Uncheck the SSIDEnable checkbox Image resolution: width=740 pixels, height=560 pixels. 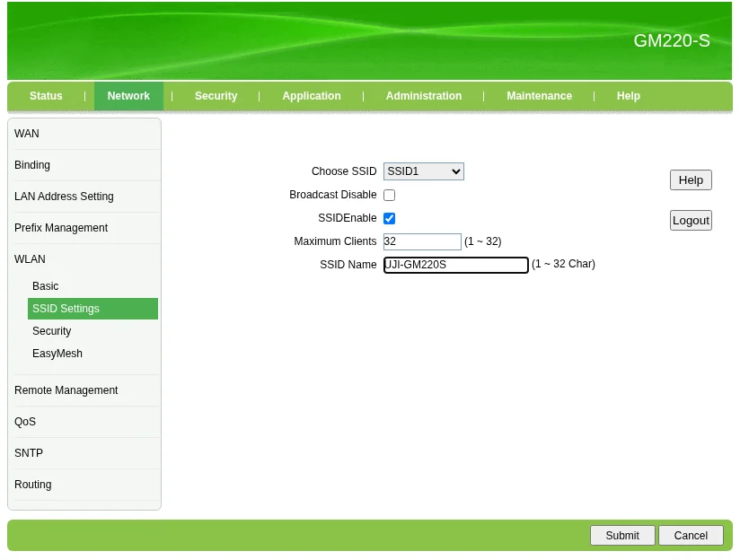tap(390, 218)
